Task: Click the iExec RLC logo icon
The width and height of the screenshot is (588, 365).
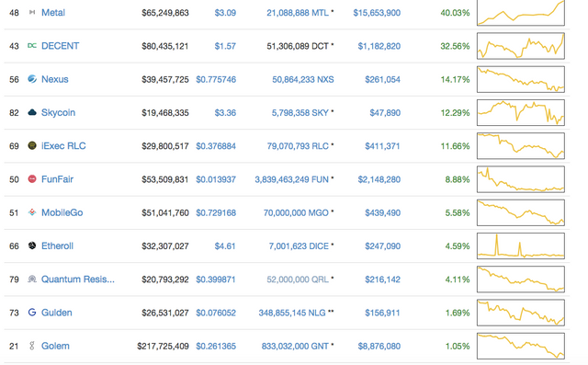Action: tap(32, 145)
